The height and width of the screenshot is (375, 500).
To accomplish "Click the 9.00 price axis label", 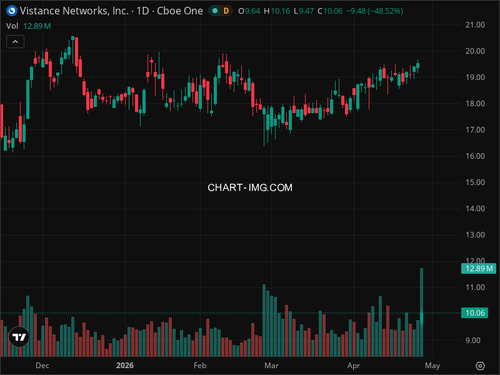I will [x=473, y=340].
